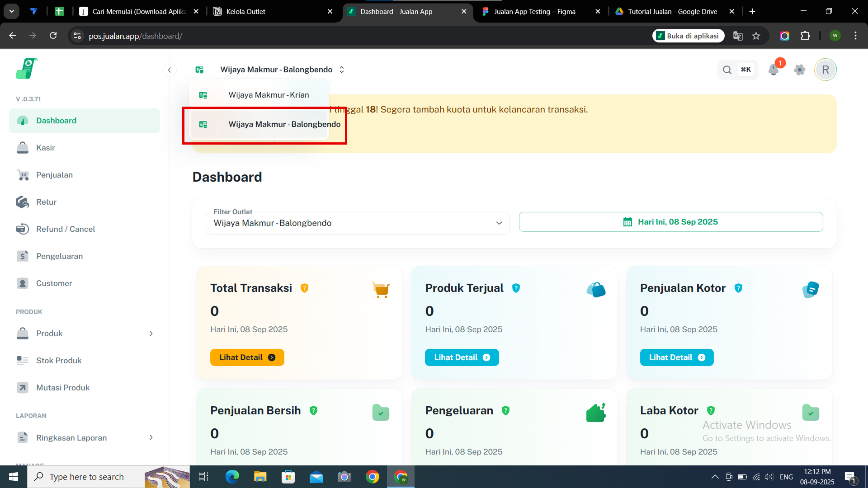Viewport: 868px width, 488px height.
Task: Expand Ringkasan Laporan submenu
Action: 151,437
